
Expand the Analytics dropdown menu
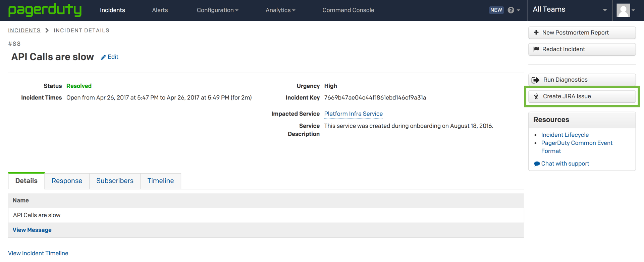(x=280, y=10)
